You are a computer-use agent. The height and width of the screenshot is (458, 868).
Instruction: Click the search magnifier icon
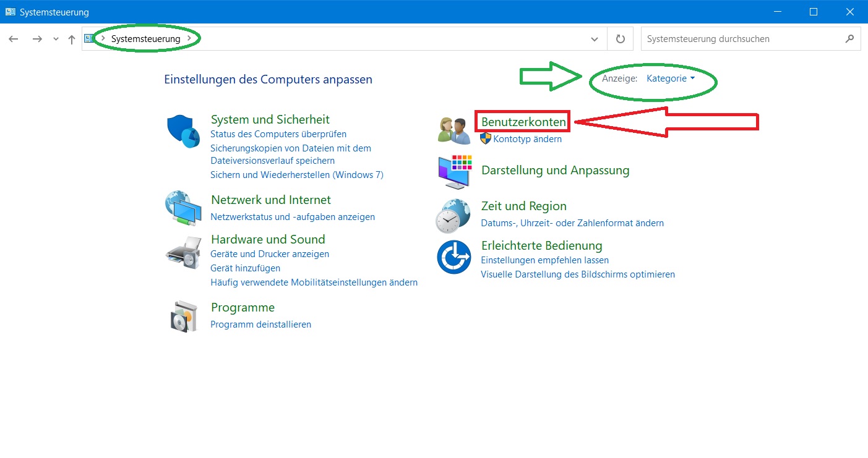point(849,38)
